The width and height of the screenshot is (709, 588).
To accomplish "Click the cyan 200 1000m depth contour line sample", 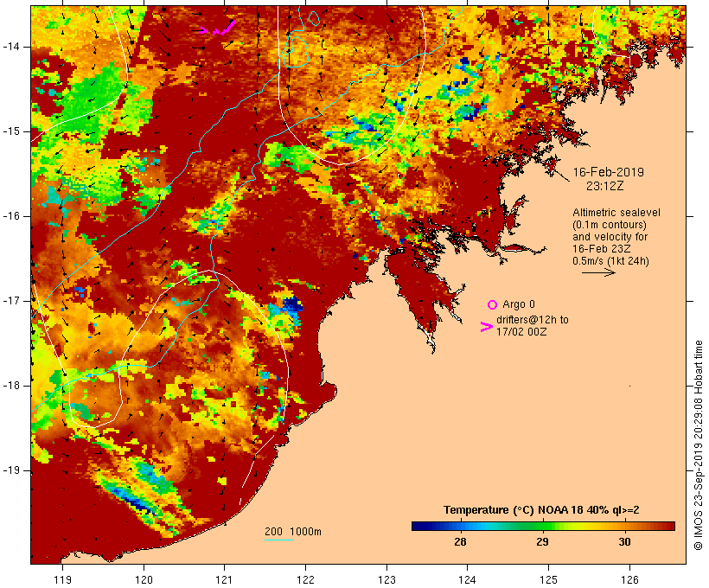I will coord(279,540).
